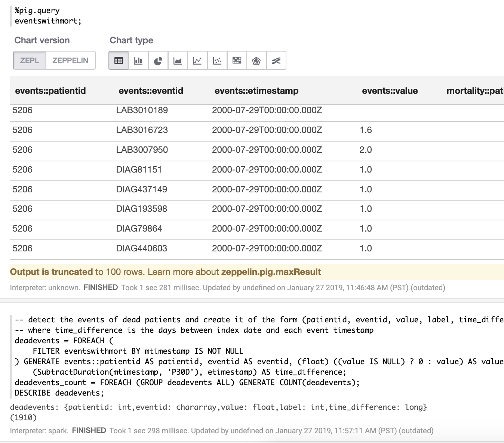Switch chart version to ZEPPELIN

click(x=70, y=61)
